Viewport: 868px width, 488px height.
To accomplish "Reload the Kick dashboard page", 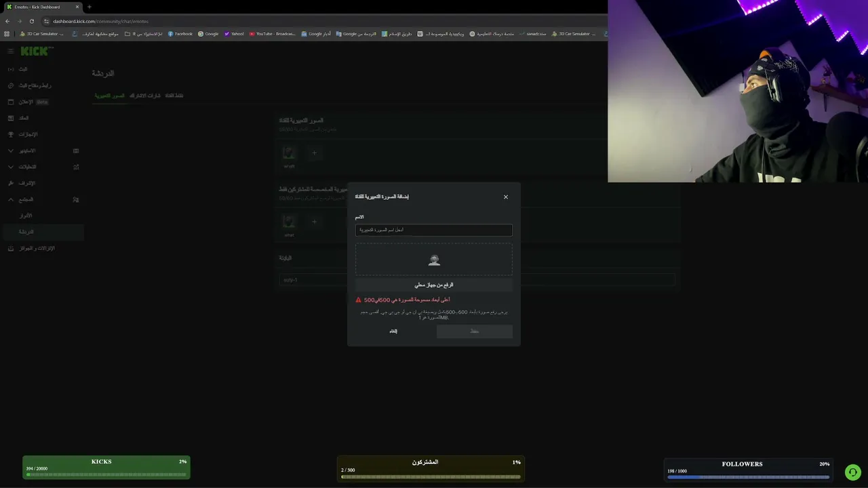I will [x=32, y=21].
